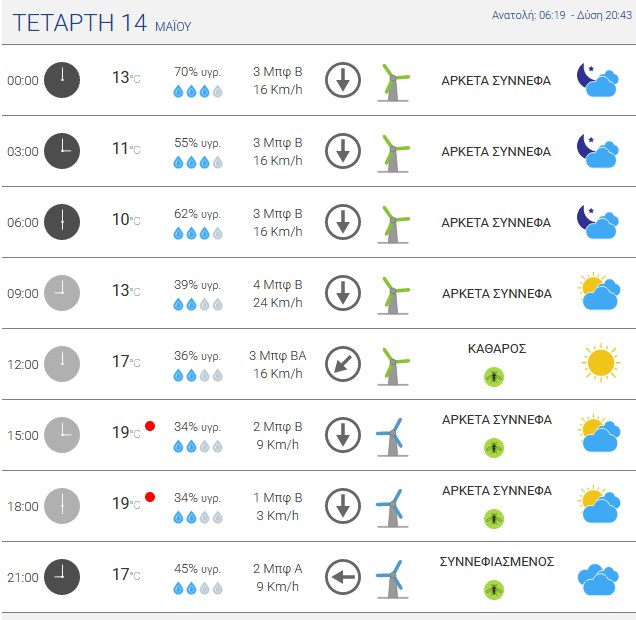The width and height of the screenshot is (636, 620).
Task: Click the mosquito indicator at 12:00
Action: [x=494, y=377]
